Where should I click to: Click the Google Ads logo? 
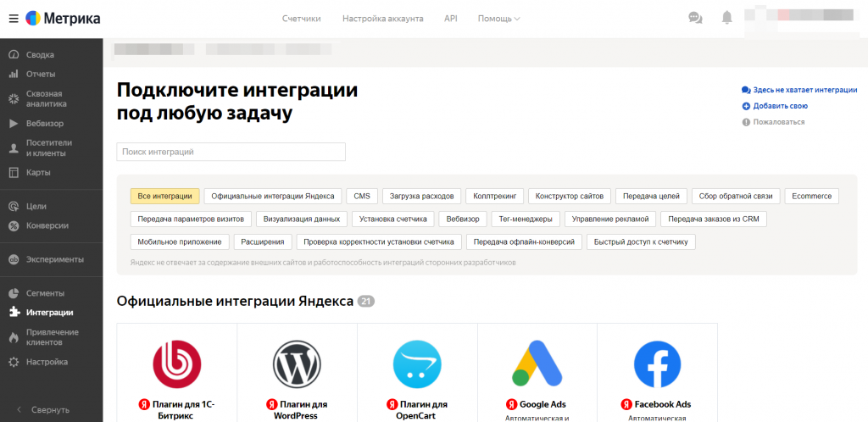pos(537,364)
